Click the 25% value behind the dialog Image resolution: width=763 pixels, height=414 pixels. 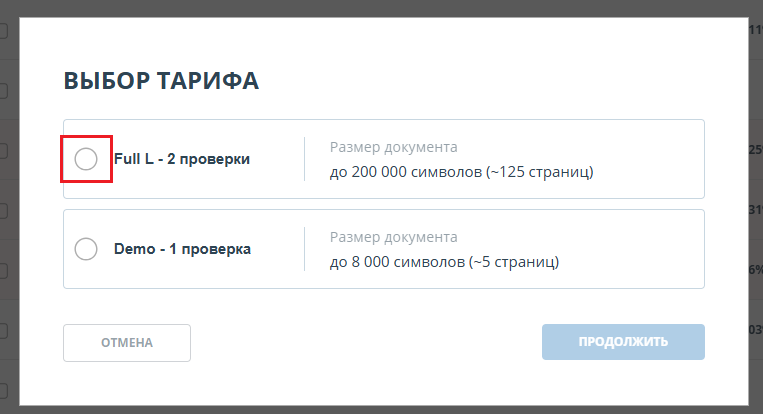pos(756,150)
